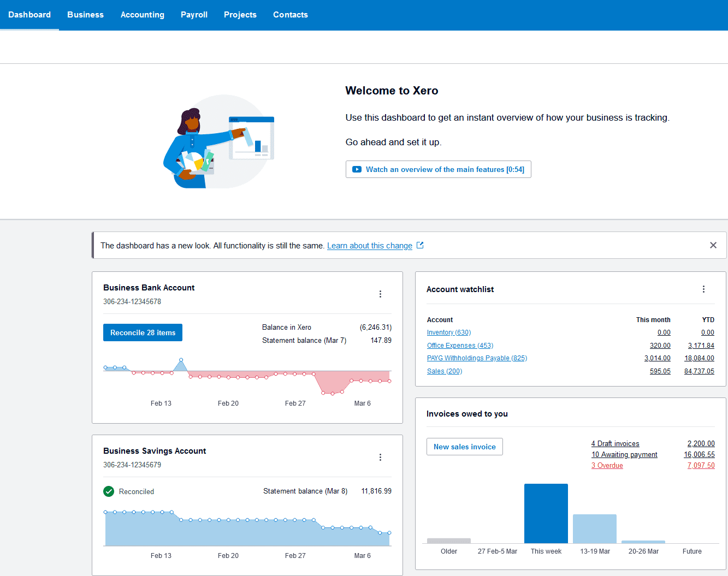Click Invoices owed to you heading
This screenshot has height=576, width=728.
coord(467,414)
